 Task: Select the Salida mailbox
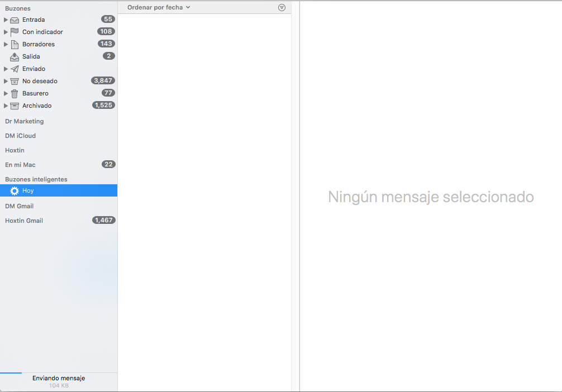tap(59, 56)
